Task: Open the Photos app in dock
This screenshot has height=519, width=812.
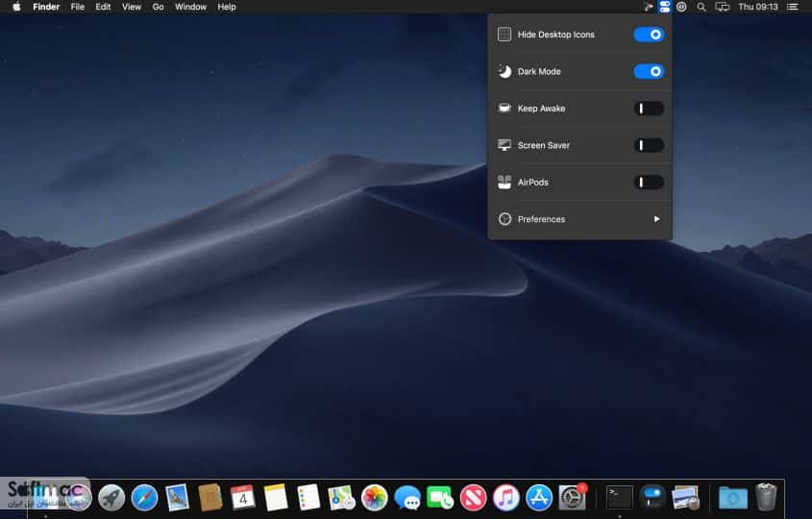Action: coord(375,498)
